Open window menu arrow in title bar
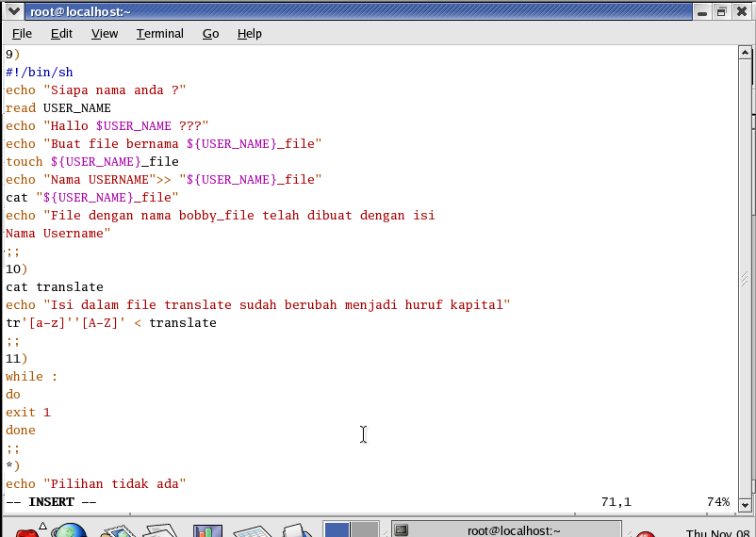Viewport: 756px width, 537px height. click(13, 11)
